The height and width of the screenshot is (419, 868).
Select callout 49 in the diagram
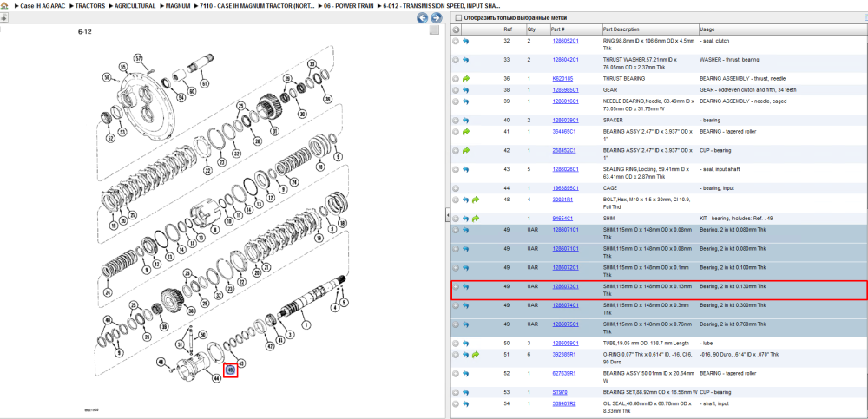tap(231, 370)
